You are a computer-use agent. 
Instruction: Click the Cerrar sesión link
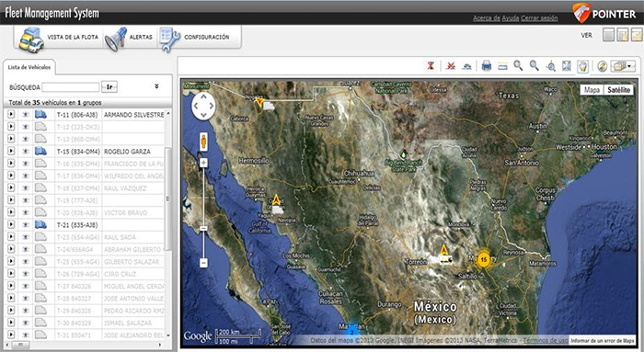(x=539, y=18)
